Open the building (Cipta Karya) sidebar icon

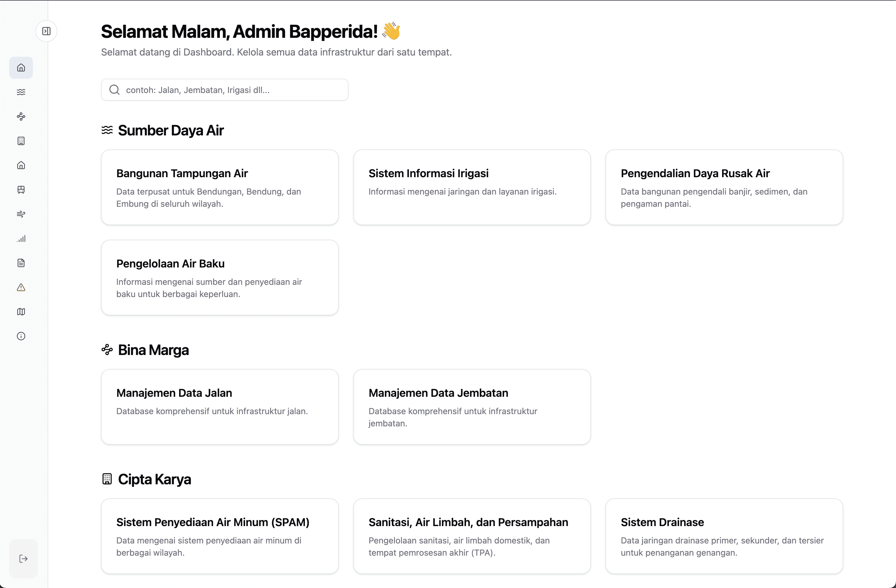(21, 141)
